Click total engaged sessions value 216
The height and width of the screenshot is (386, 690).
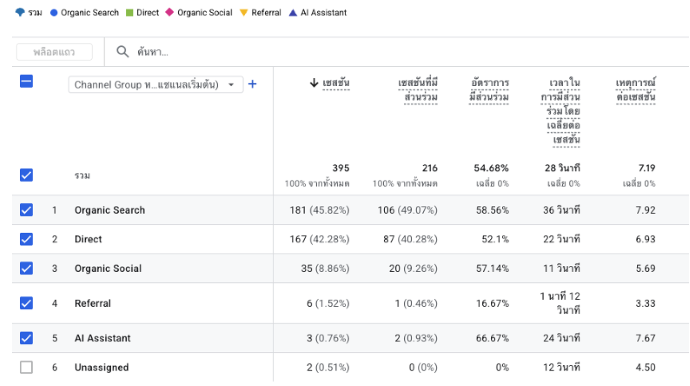click(x=429, y=168)
